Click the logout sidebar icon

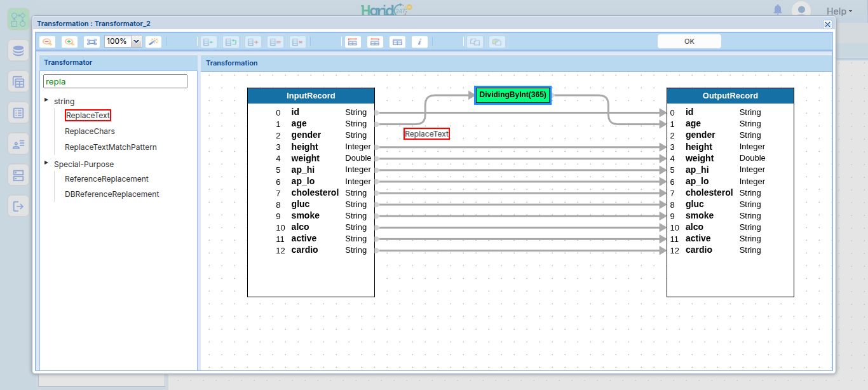coord(18,206)
